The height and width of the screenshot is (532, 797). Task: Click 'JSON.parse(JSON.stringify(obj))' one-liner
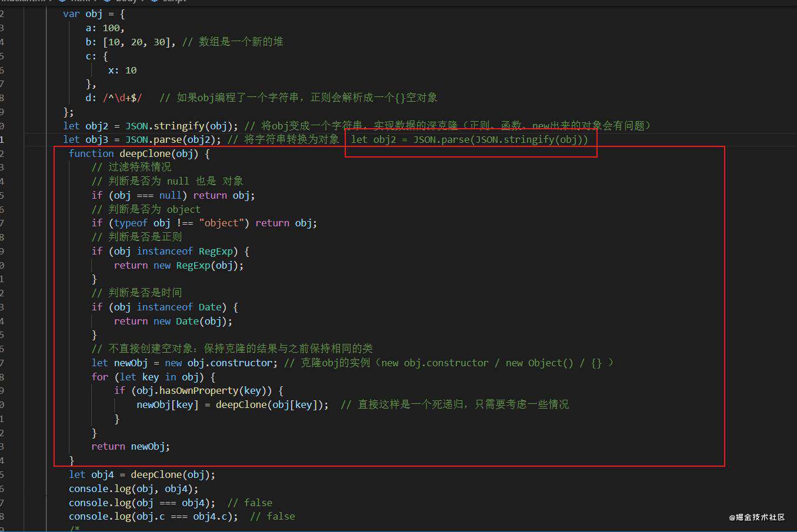pyautogui.click(x=501, y=139)
